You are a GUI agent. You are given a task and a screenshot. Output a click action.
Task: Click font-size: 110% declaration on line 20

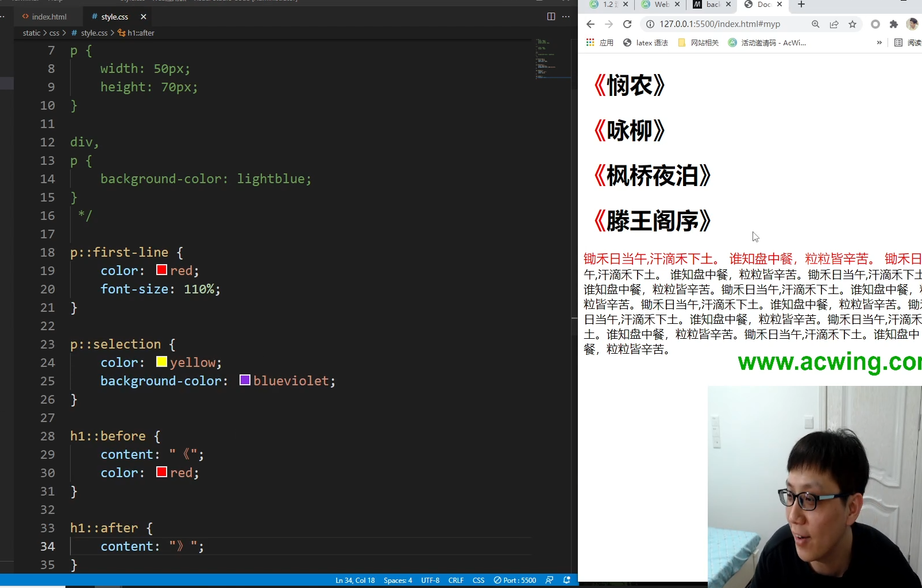click(x=160, y=289)
